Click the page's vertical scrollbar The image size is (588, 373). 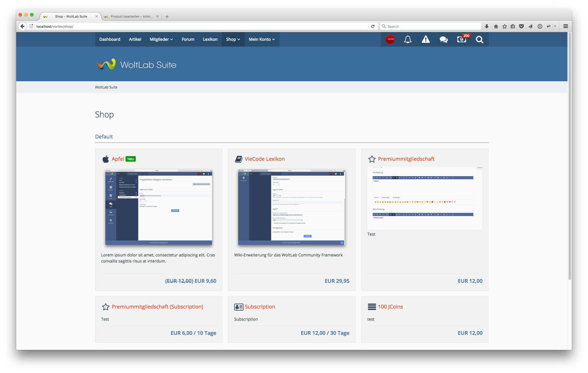(569, 156)
